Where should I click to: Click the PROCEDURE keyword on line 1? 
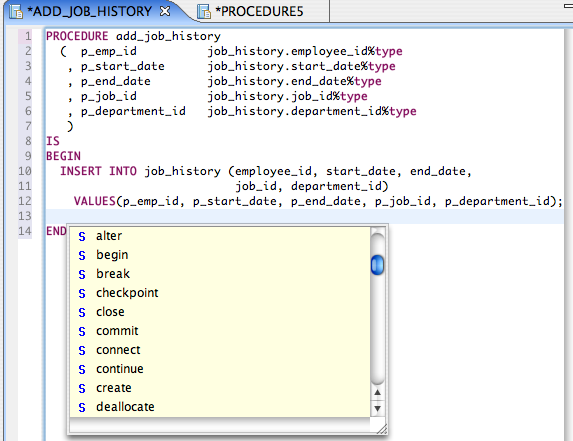77,36
